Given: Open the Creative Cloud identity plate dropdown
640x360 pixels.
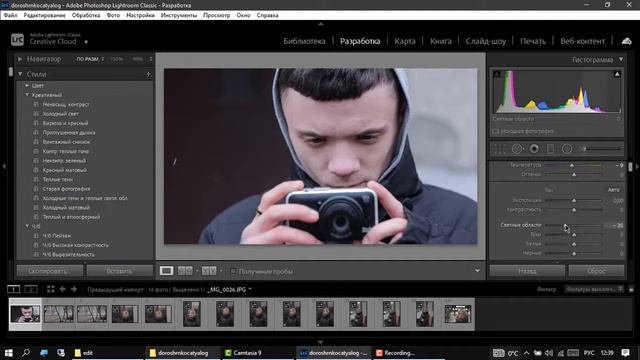Looking at the screenshot, I should [x=86, y=42].
